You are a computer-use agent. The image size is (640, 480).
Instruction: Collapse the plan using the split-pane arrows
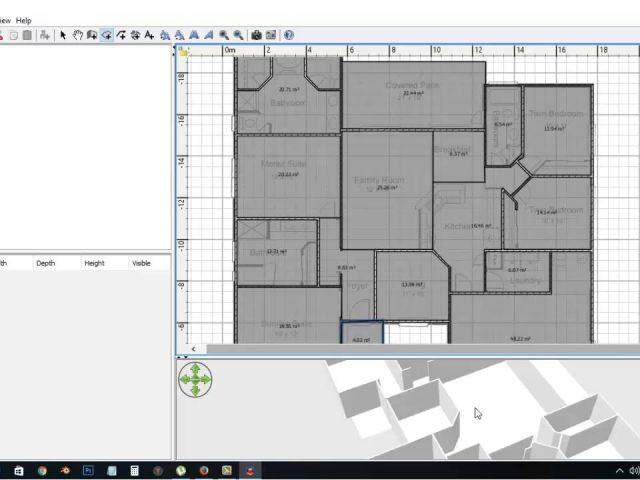183,357
